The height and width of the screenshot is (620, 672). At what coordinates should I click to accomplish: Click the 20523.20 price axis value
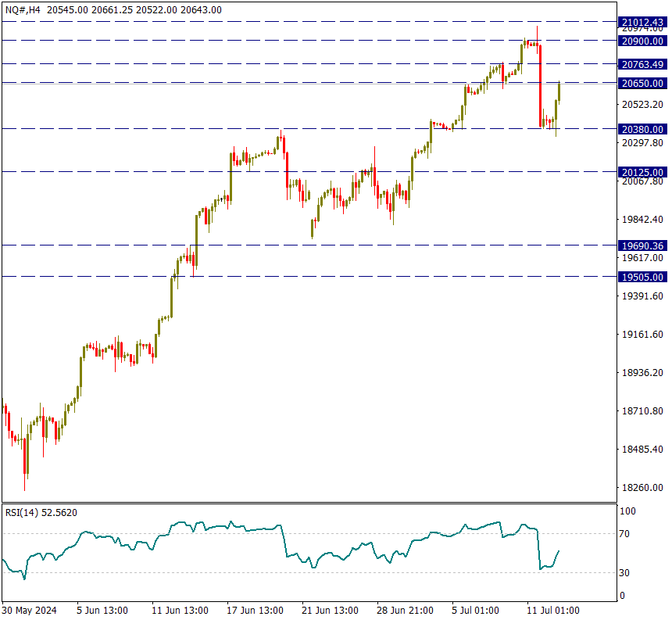point(642,105)
